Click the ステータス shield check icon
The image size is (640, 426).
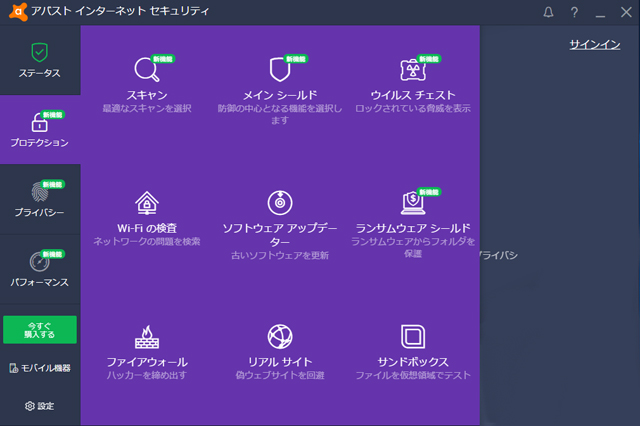(40, 52)
